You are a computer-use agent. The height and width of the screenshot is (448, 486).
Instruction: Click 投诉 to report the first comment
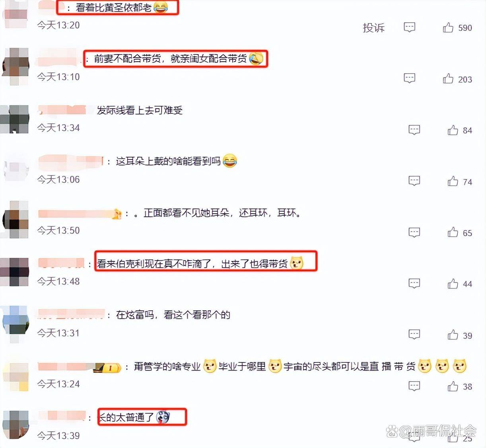(x=373, y=27)
